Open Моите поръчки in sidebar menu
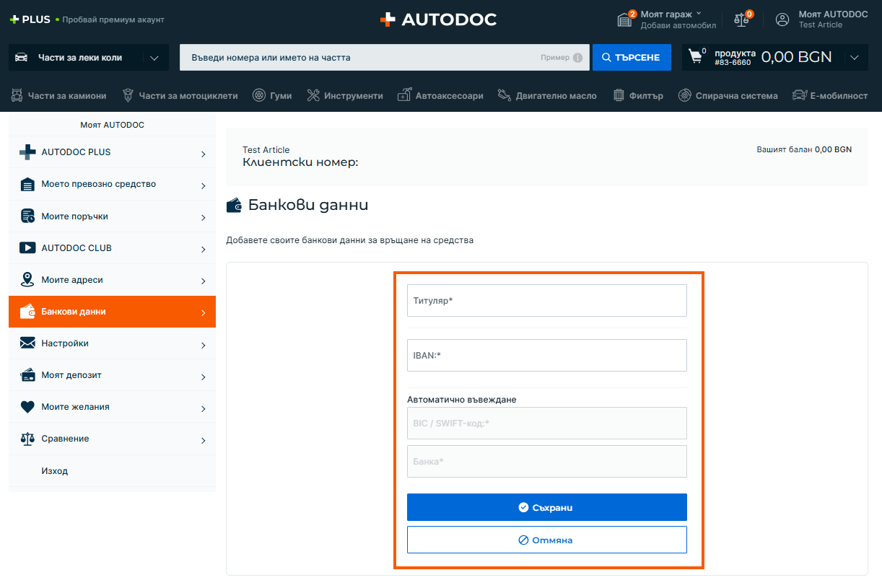882x588 pixels. click(x=112, y=216)
